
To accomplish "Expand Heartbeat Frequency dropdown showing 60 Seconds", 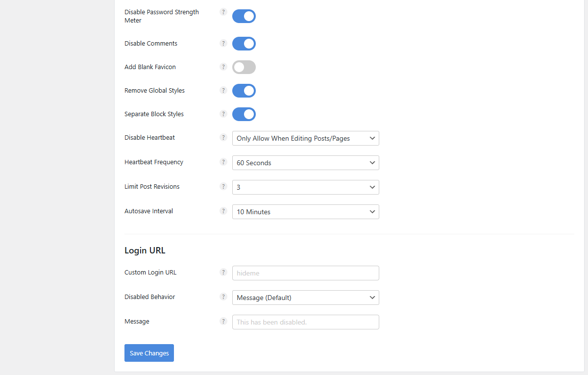I will (x=305, y=163).
